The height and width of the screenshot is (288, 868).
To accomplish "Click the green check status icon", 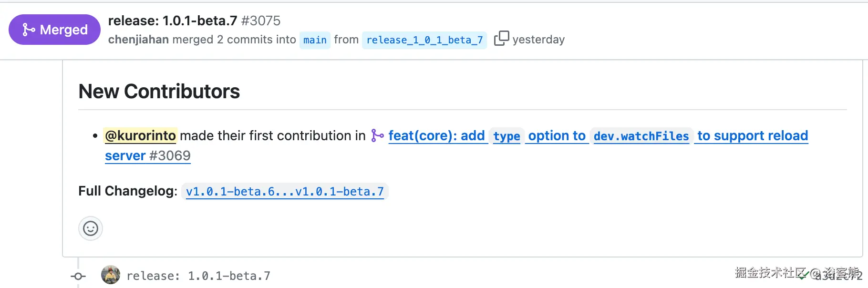I will pos(803,275).
